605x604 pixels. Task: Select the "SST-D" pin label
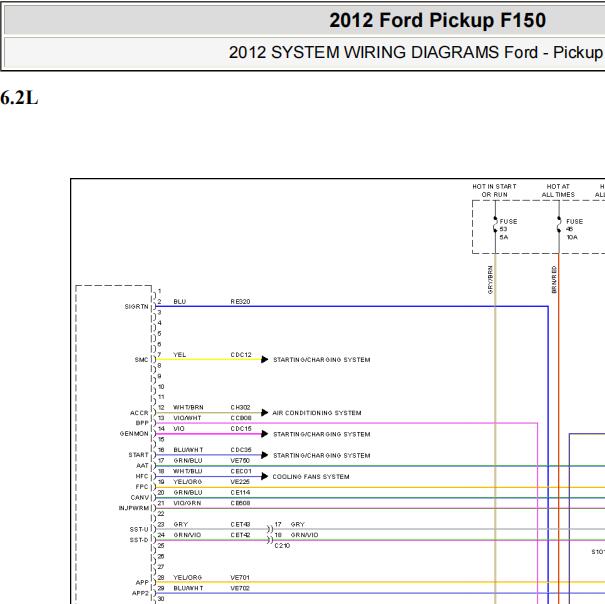(x=139, y=540)
